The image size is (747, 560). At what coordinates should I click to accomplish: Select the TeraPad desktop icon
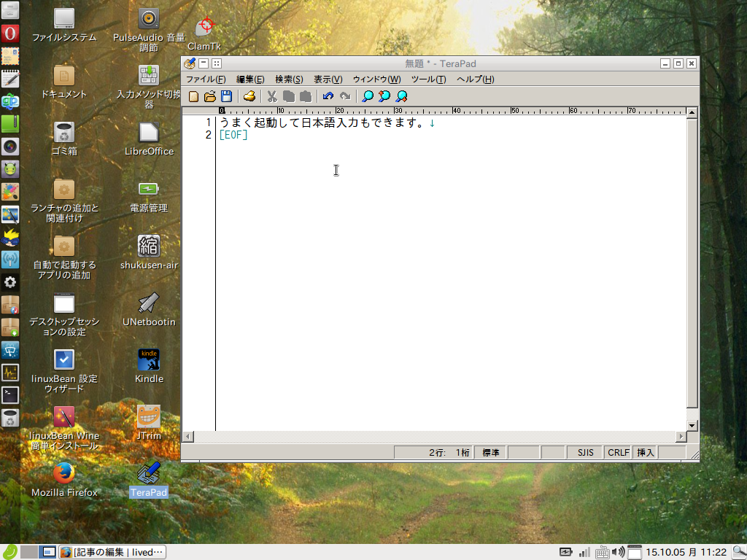149,480
